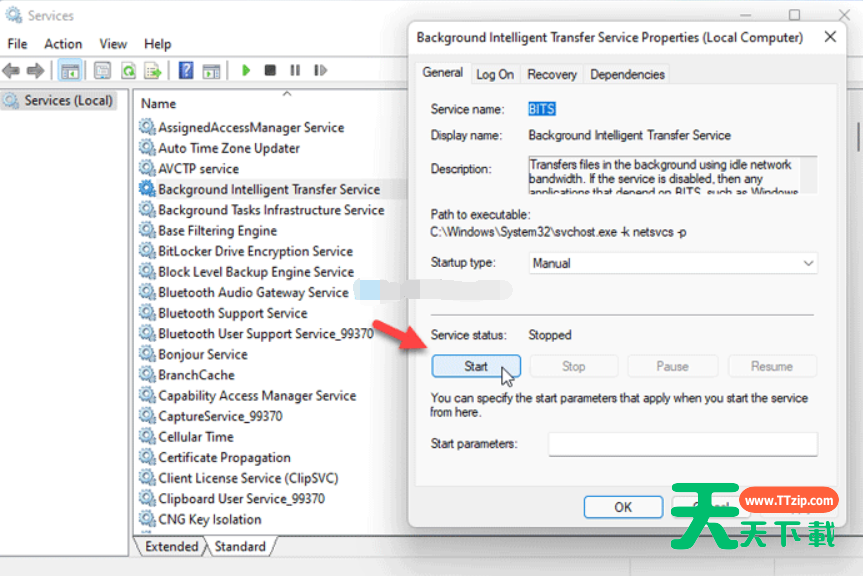
Task: Open the Help toolbar icon
Action: click(186, 70)
